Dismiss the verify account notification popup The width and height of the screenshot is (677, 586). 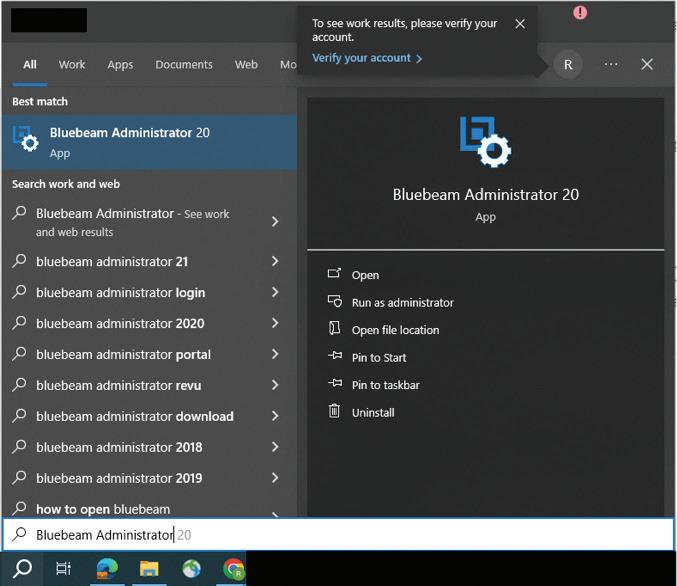520,24
